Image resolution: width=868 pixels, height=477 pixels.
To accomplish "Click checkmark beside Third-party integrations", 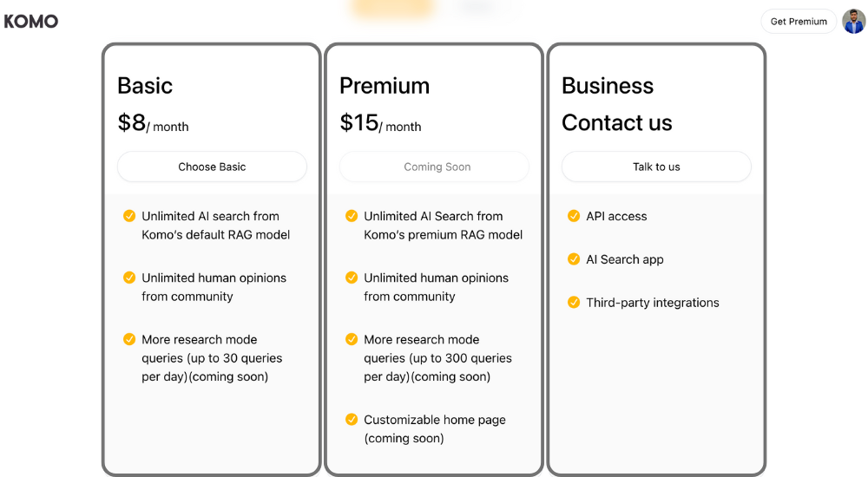I will [574, 302].
